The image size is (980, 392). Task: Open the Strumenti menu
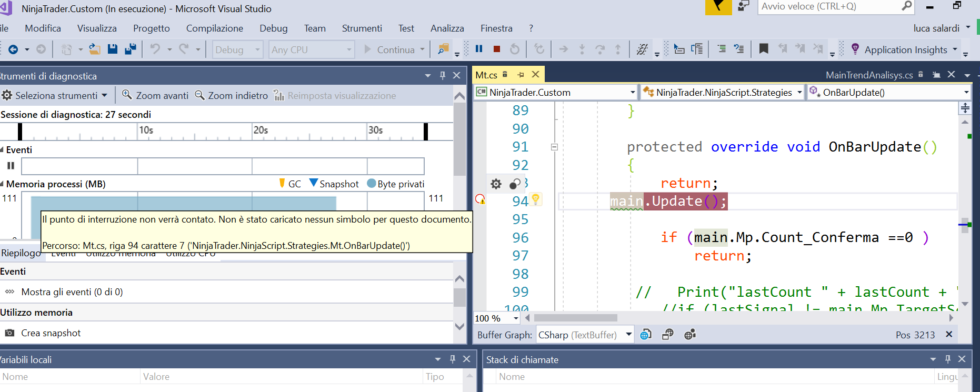(362, 28)
